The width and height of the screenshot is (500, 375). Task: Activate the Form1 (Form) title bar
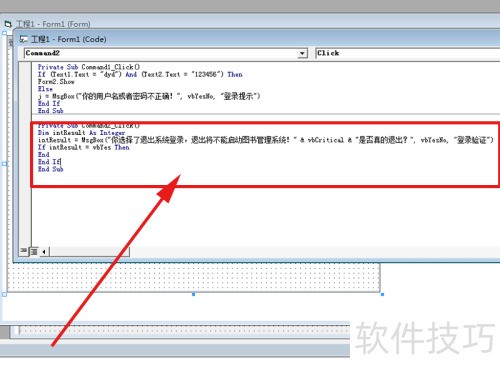[250, 24]
